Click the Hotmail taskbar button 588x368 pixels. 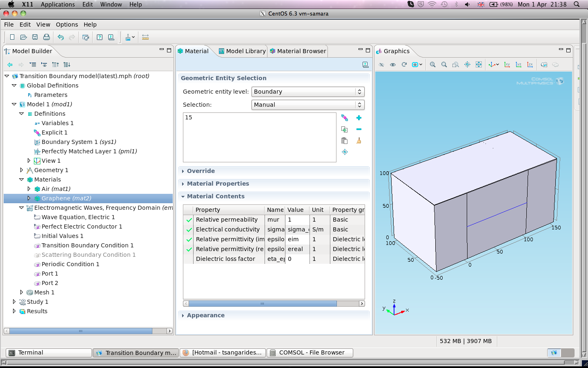pos(223,352)
